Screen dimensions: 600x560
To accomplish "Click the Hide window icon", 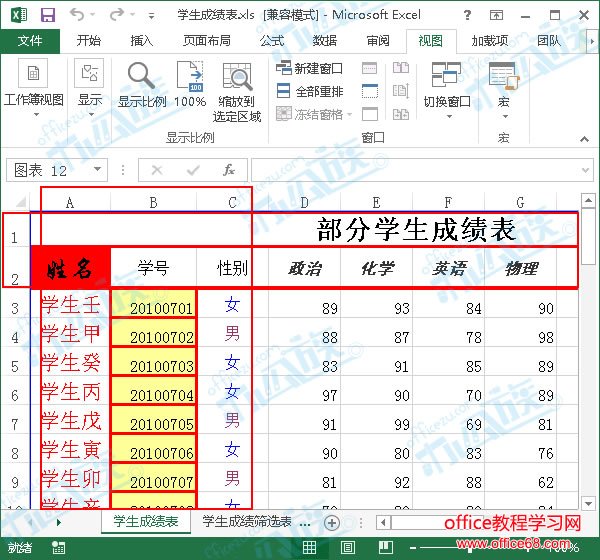I will pyautogui.click(x=370, y=91).
